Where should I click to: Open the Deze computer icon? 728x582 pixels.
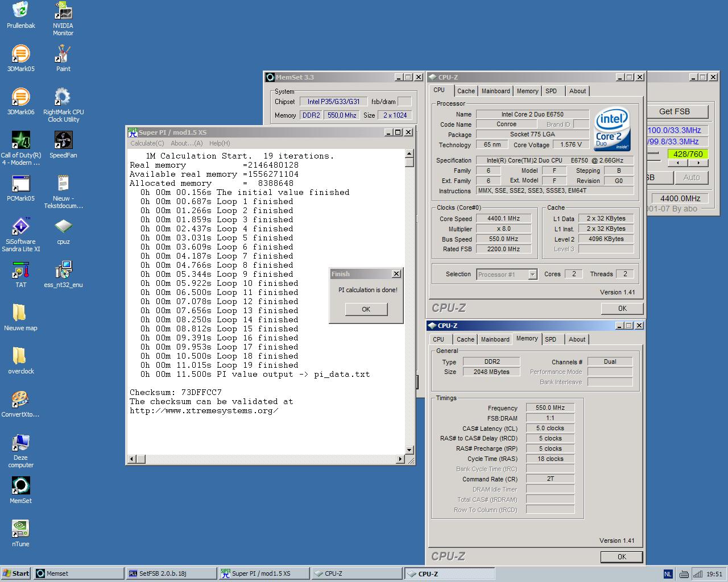[20, 451]
